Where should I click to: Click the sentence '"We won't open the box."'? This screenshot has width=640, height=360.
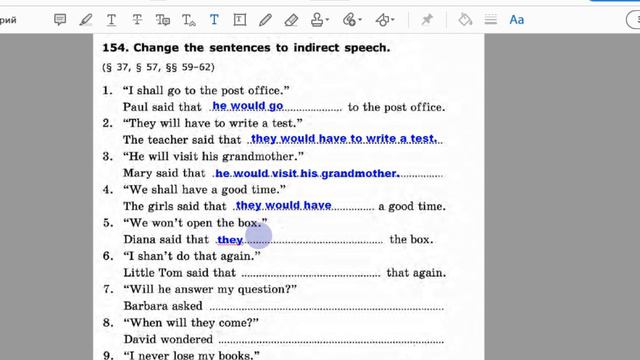pyautogui.click(x=195, y=223)
